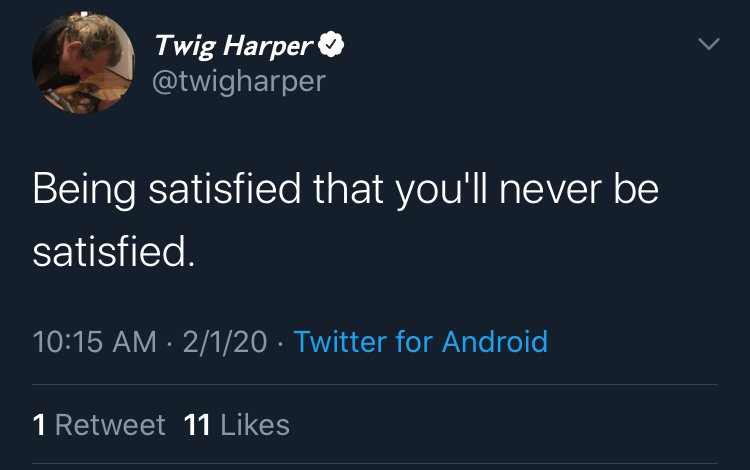
Task: Click the word Android in source link
Action: point(495,342)
